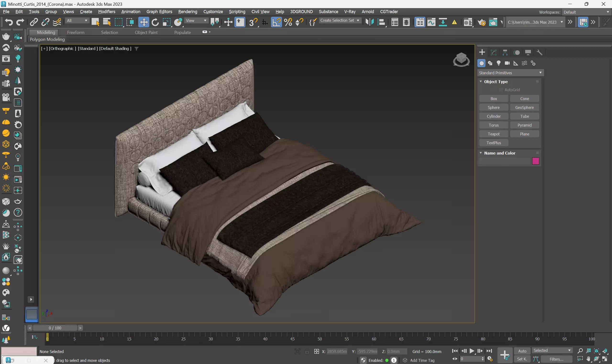The width and height of the screenshot is (612, 364).
Task: Select the Select and Link tool
Action: click(x=34, y=22)
